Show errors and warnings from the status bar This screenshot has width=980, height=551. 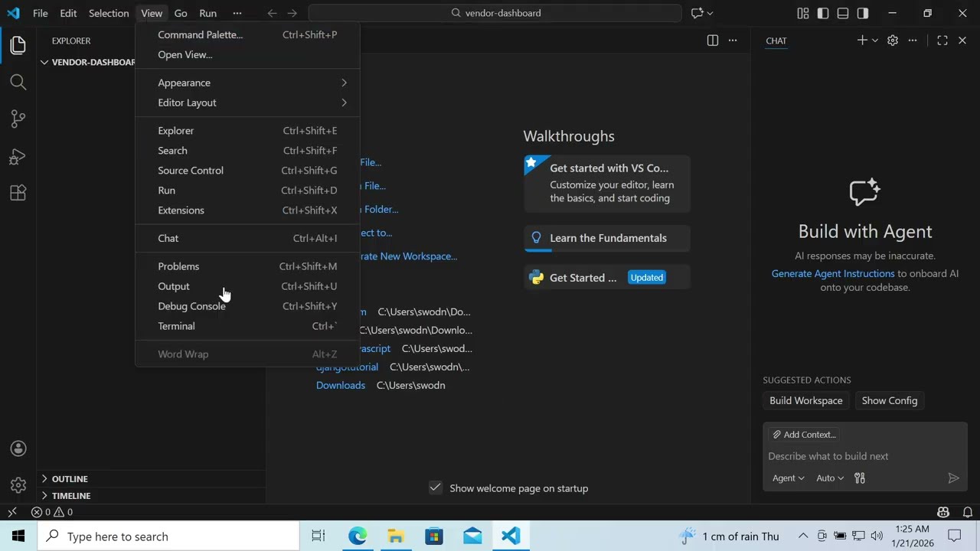tap(52, 512)
